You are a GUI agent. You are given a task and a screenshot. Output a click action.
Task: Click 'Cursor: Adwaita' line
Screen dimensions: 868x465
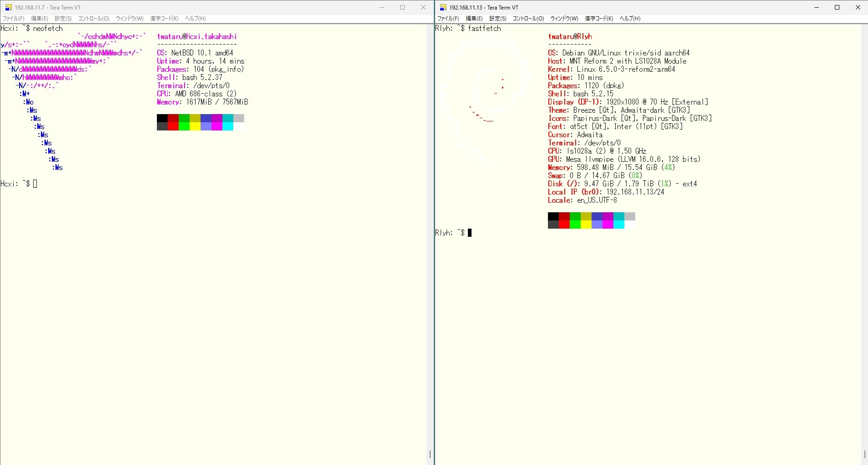point(575,135)
